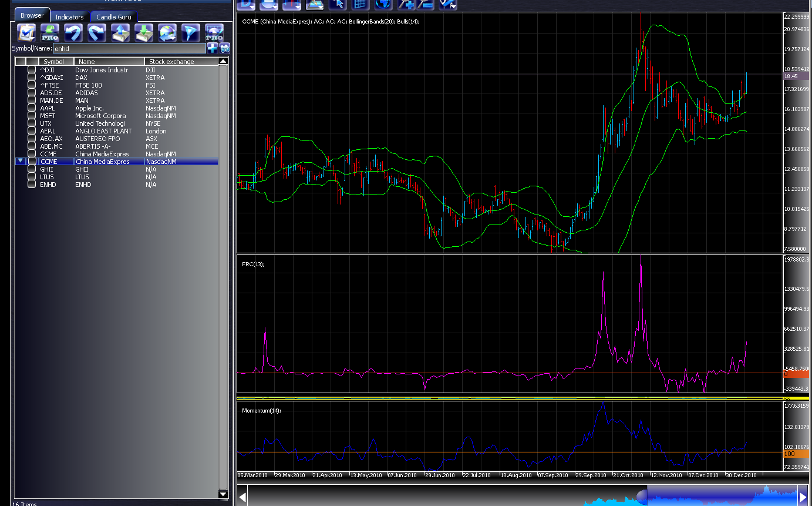This screenshot has width=812, height=506.
Task: Enable the ^DJI Dow Jones checkbox
Action: [32, 70]
